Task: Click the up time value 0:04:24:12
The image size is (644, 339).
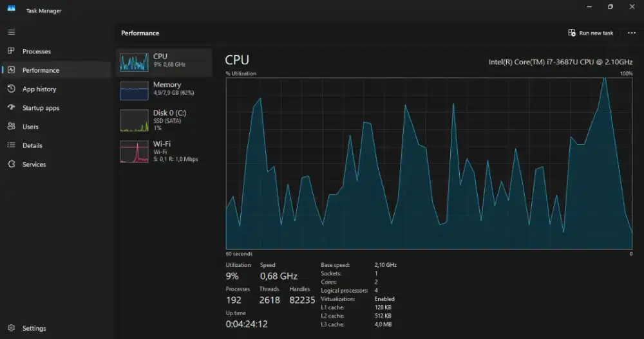Action: [x=247, y=324]
